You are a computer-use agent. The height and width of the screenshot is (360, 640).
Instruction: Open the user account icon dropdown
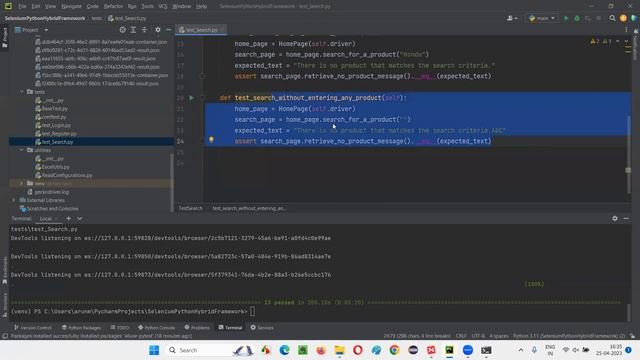[x=511, y=18]
